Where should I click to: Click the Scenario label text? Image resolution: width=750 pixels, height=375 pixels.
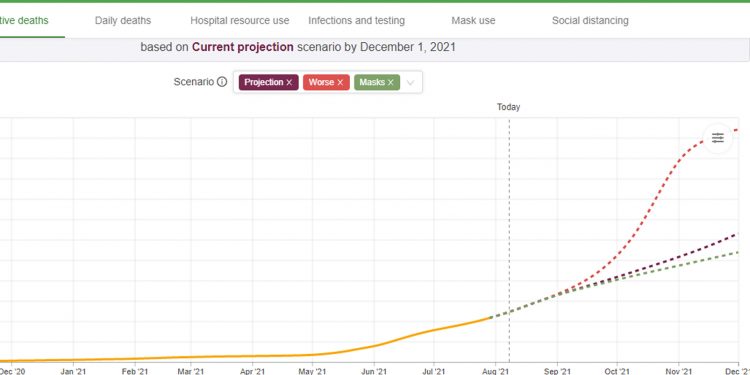click(194, 82)
